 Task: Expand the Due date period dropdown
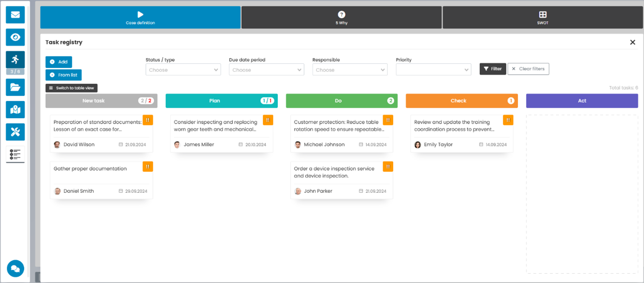click(x=266, y=69)
